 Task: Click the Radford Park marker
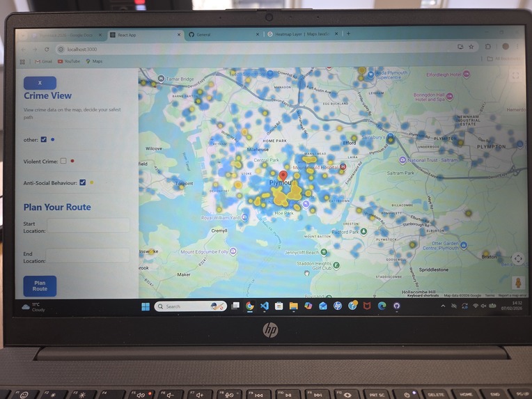(x=363, y=231)
